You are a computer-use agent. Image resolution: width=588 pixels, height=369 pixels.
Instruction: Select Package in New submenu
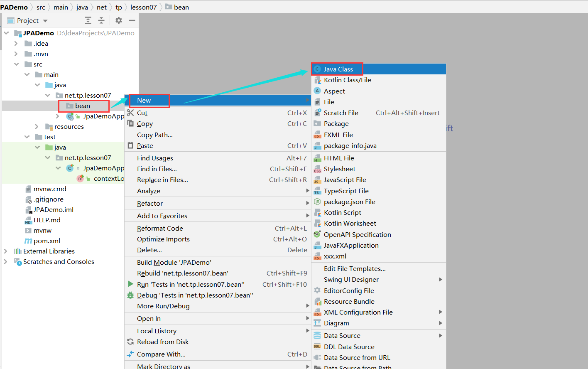coord(379,123)
